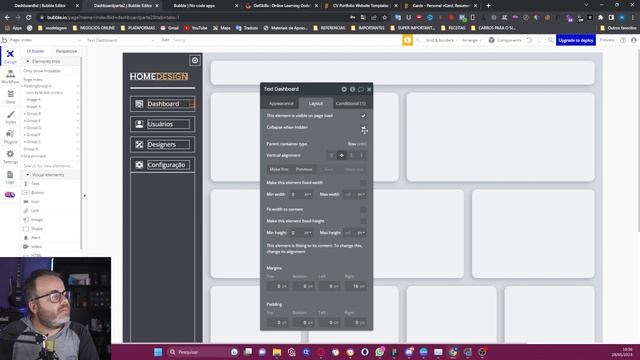Image resolution: width=640 pixels, height=360 pixels.
Task: Switch to the Appearance tab
Action: click(281, 103)
